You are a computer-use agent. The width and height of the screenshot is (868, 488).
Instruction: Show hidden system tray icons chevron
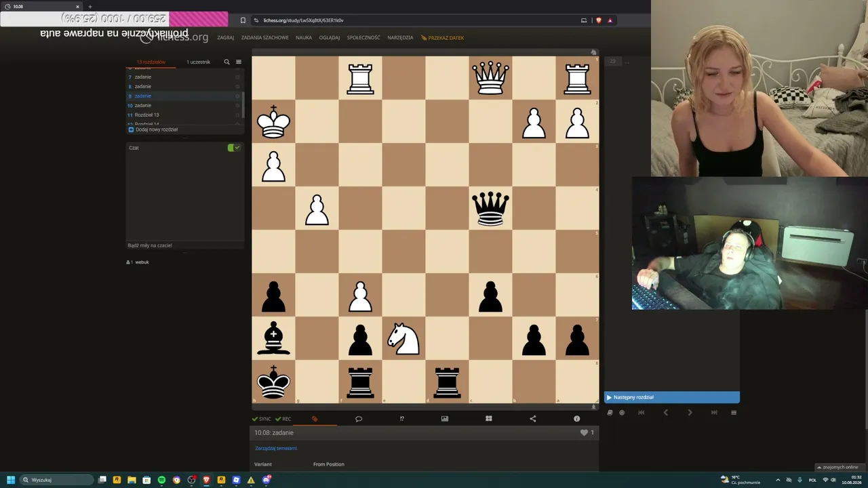778,480
